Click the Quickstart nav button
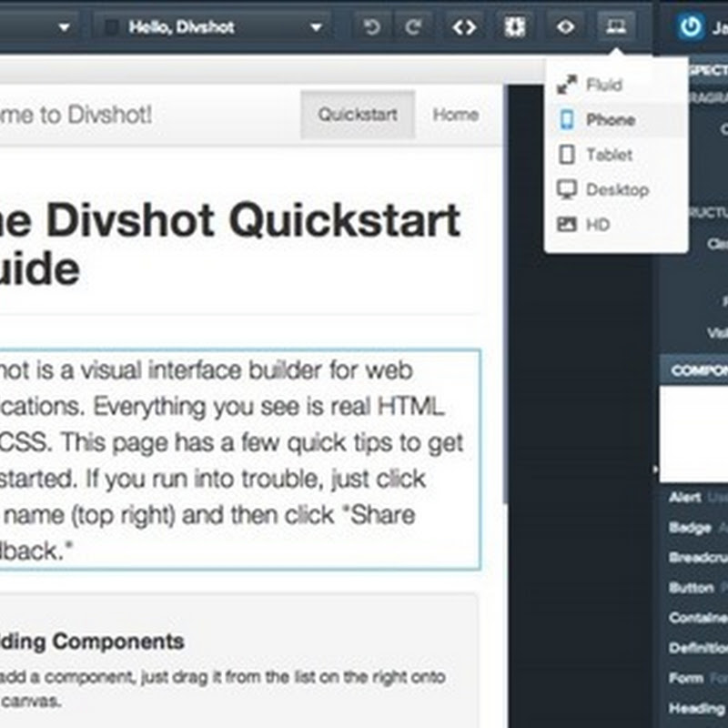Image resolution: width=728 pixels, height=728 pixels. pyautogui.click(x=358, y=115)
